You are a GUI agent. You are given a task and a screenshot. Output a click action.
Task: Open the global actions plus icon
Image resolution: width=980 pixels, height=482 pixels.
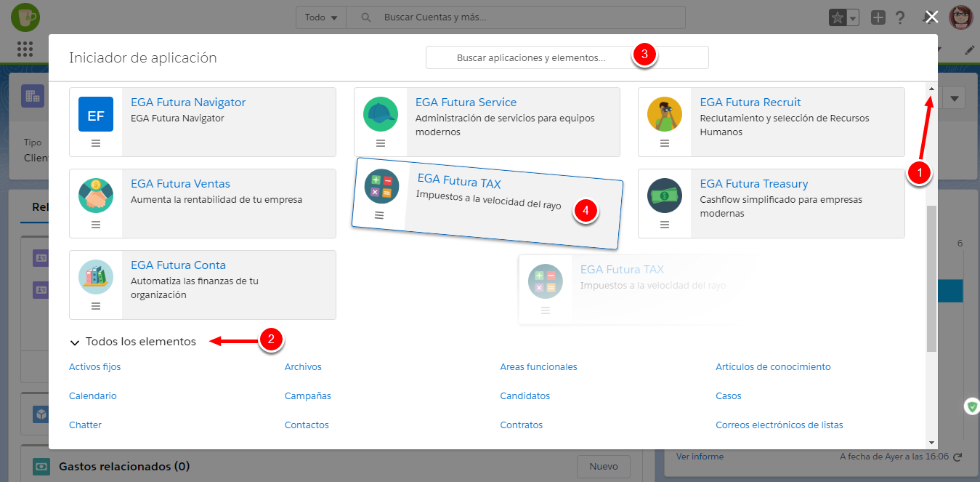[x=878, y=17]
